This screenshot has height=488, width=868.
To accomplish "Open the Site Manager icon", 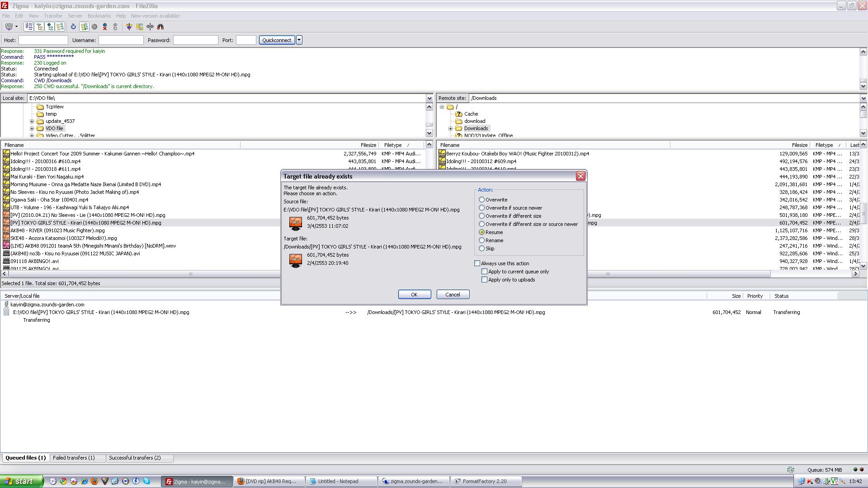I will [x=9, y=27].
